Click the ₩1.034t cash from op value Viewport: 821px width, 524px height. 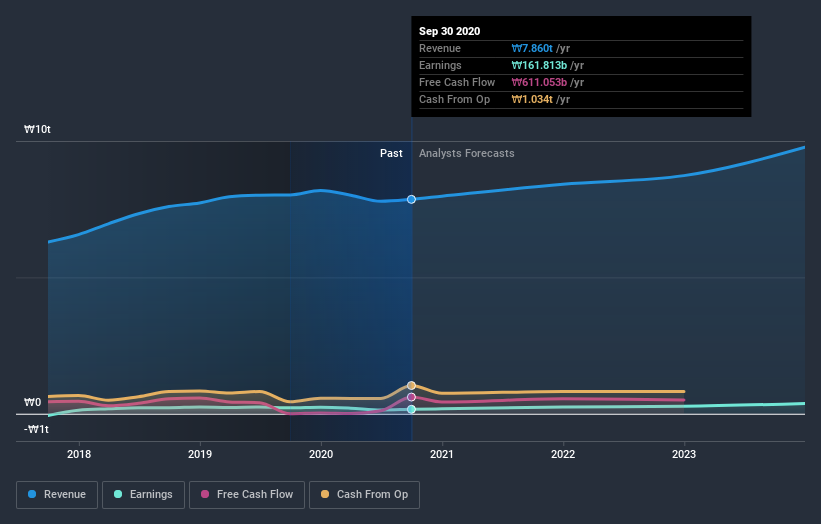[x=532, y=99]
